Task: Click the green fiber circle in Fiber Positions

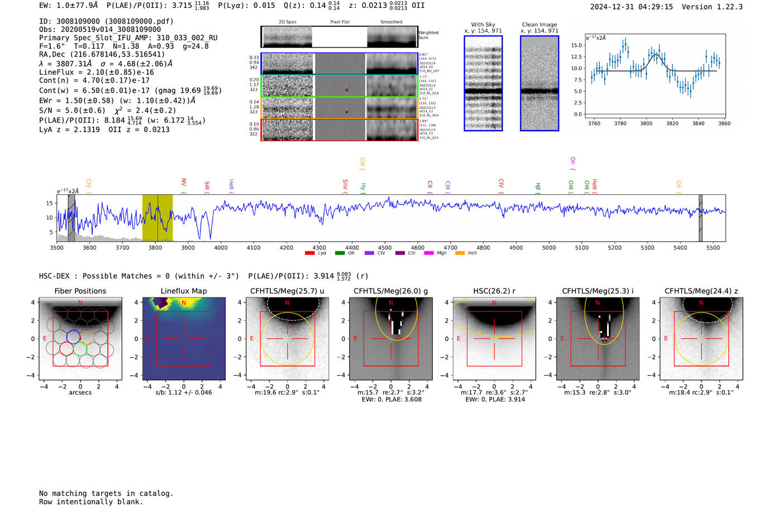Action: click(x=80, y=349)
